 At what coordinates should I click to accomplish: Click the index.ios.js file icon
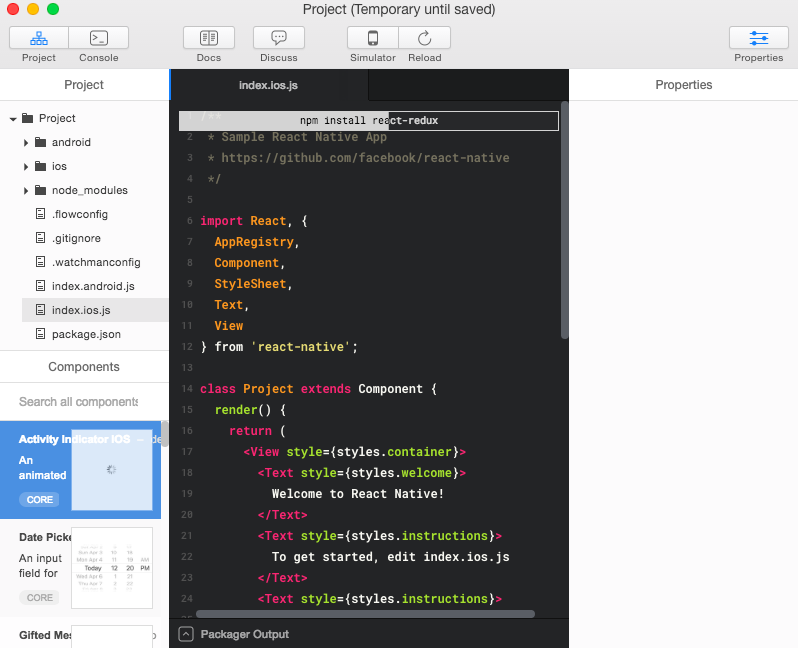(x=40, y=309)
